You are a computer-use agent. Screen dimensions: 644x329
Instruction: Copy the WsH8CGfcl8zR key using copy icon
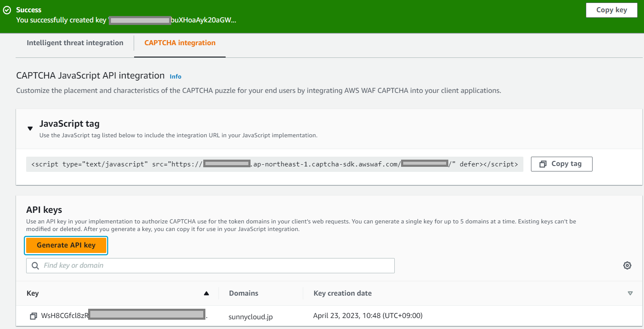[33, 316]
